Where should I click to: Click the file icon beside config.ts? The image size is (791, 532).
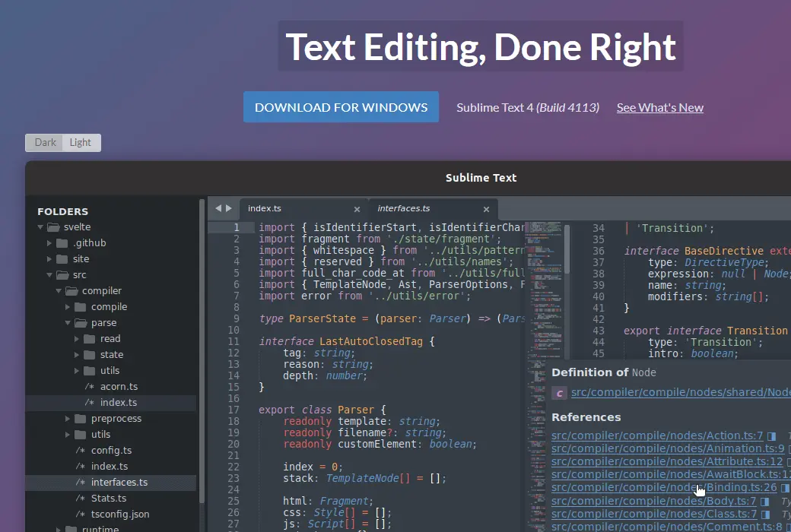point(80,451)
